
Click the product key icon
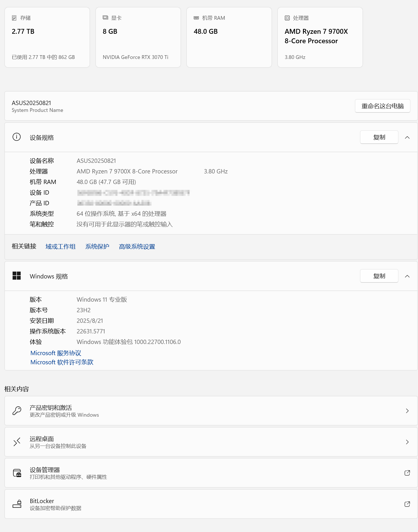[17, 411]
